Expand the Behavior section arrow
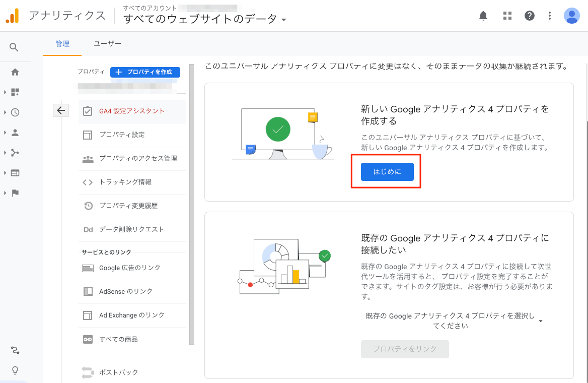The image size is (588, 383). coord(5,173)
